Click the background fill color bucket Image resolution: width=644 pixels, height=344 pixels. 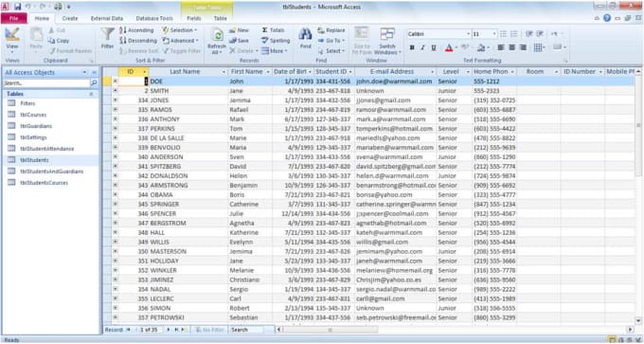click(481, 47)
